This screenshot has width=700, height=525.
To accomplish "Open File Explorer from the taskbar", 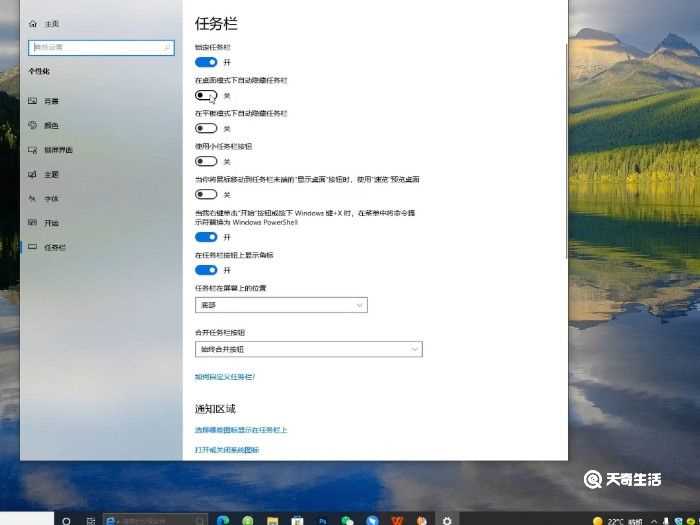I will [272, 521].
